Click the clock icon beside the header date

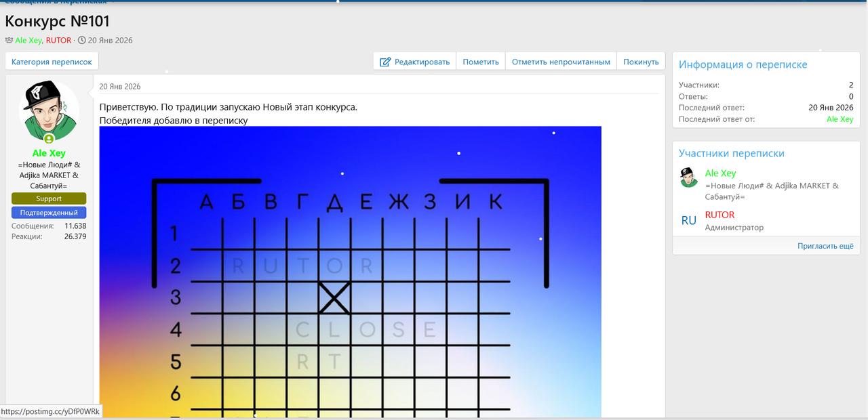coord(82,41)
